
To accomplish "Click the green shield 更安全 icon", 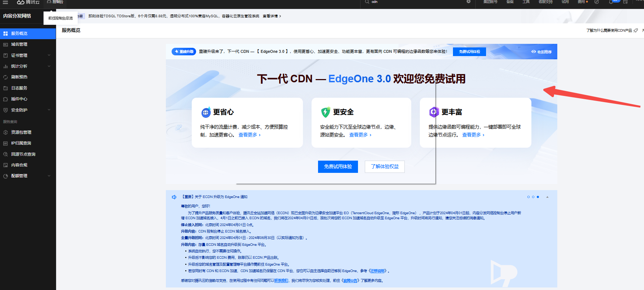I will coord(326,112).
